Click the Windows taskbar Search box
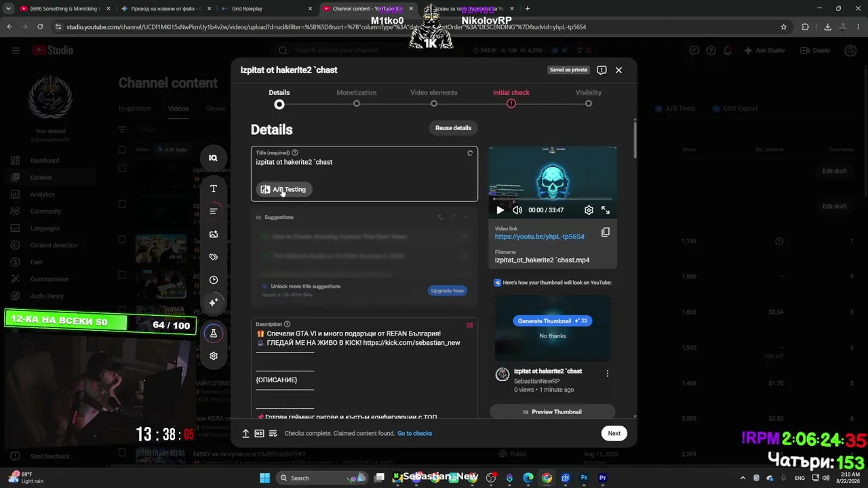 (x=323, y=478)
